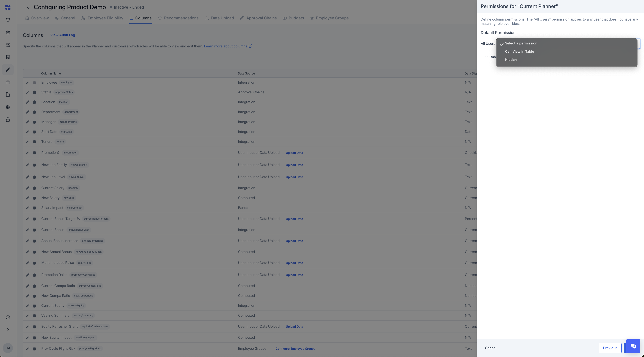Select the pencil edit icon in the sidebar
This screenshot has height=357, width=644.
pyautogui.click(x=7, y=69)
